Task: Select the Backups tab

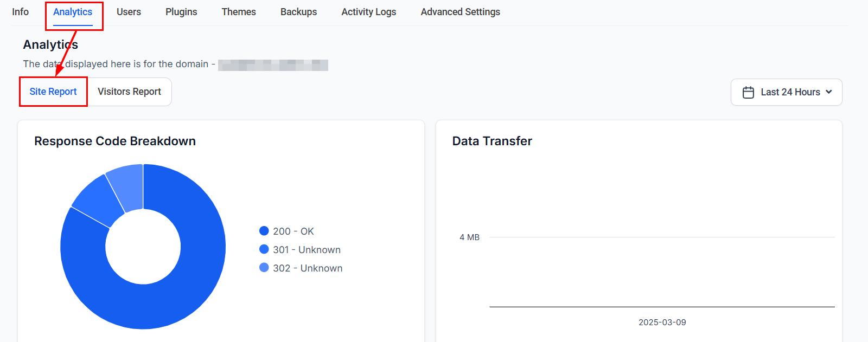Action: [x=298, y=12]
